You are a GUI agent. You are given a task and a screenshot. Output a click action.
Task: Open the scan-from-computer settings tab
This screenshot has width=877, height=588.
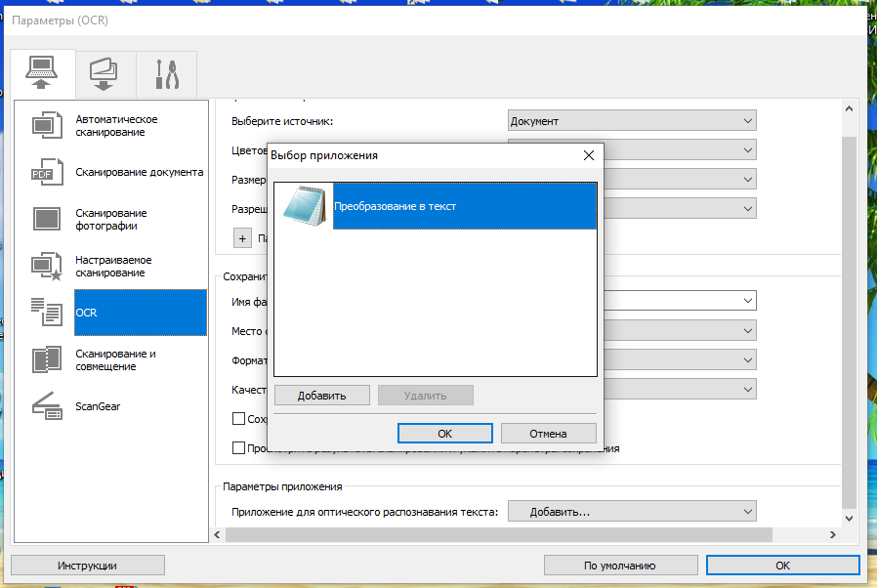point(42,73)
